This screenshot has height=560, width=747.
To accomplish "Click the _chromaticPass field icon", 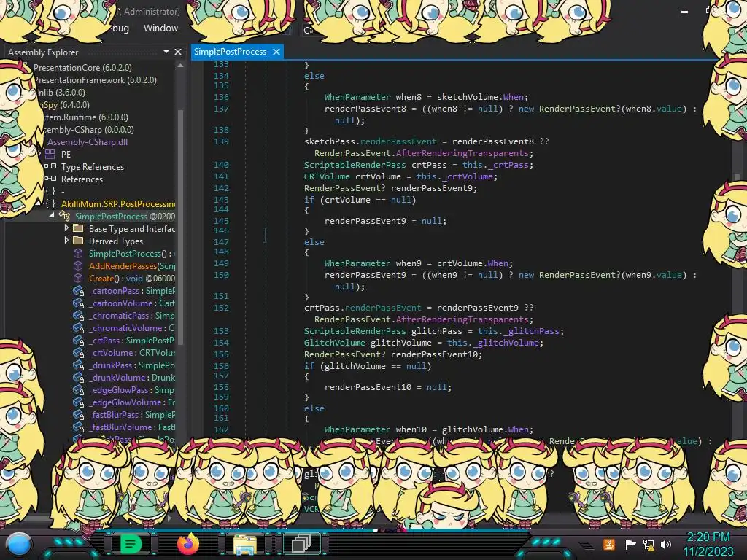I will (x=79, y=315).
